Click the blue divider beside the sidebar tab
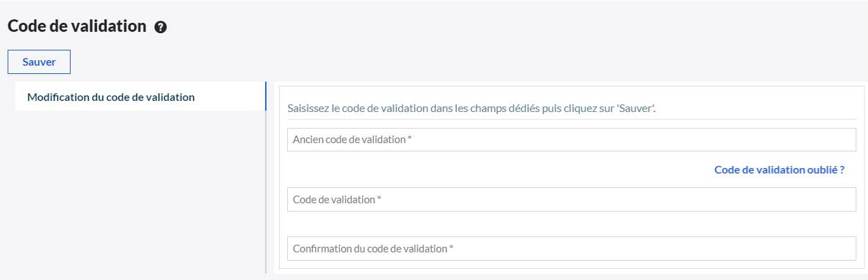868x280 pixels. pos(266,97)
